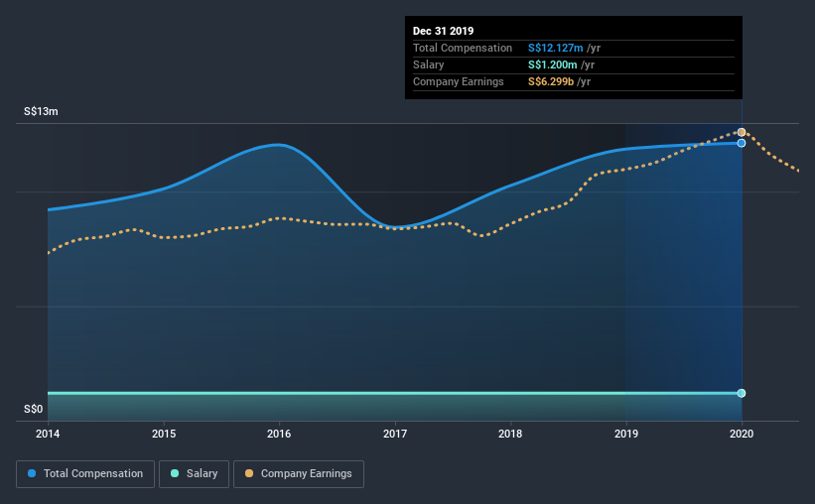Click the Total Compensation data point marker at 2020
The image size is (815, 504).
tap(742, 143)
